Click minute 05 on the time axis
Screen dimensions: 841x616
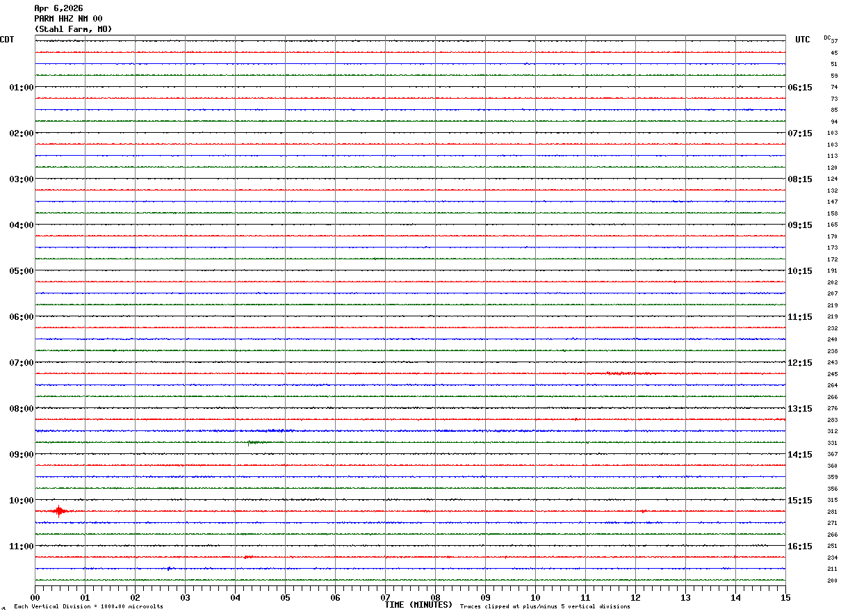pyautogui.click(x=285, y=597)
